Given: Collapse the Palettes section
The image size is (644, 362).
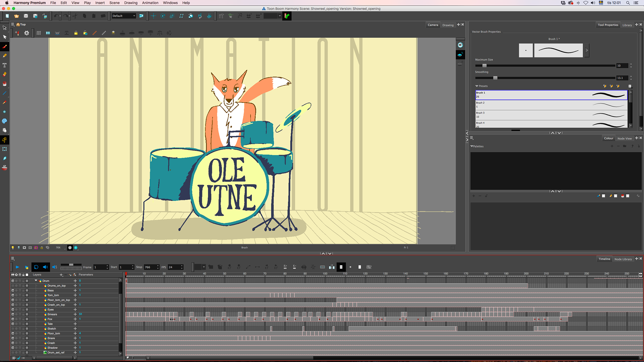Looking at the screenshot, I should (472, 146).
